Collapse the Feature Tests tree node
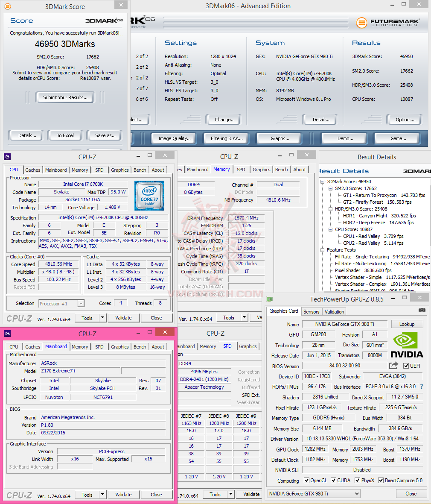431x504 pixels. coord(323,250)
